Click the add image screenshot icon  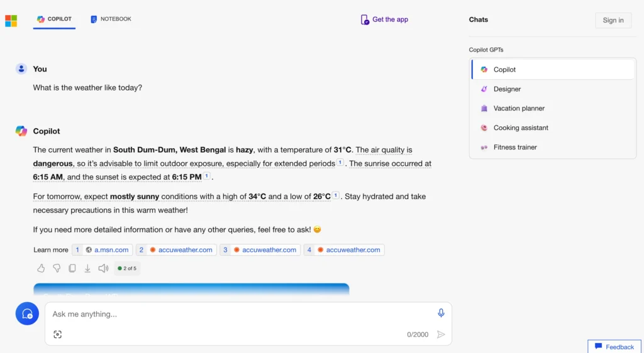click(57, 334)
